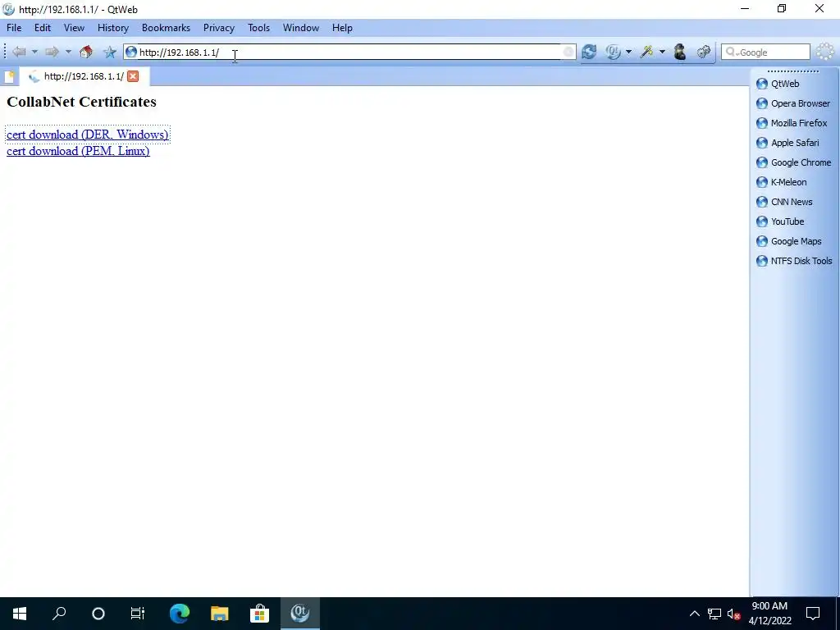
Task: Click the magic wand tools icon
Action: (x=646, y=52)
